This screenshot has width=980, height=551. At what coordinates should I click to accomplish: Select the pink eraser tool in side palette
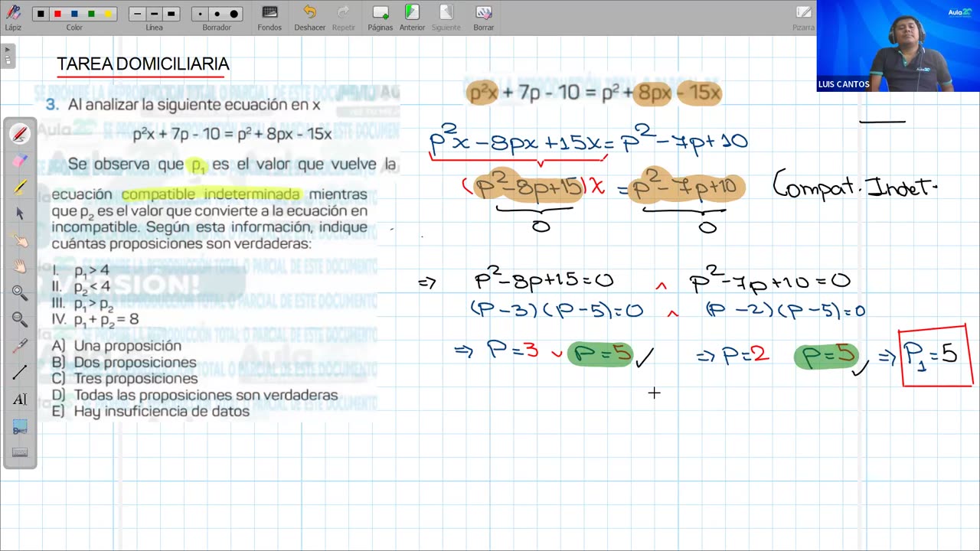tap(20, 161)
